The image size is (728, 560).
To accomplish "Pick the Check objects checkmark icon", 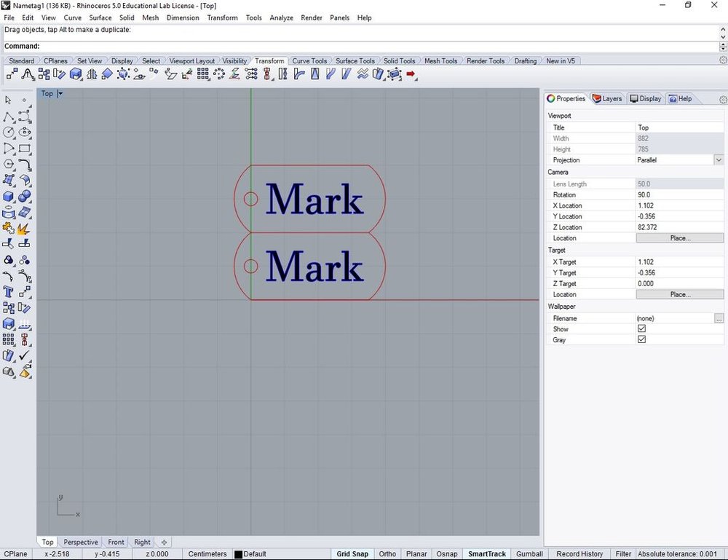I will coord(25,355).
